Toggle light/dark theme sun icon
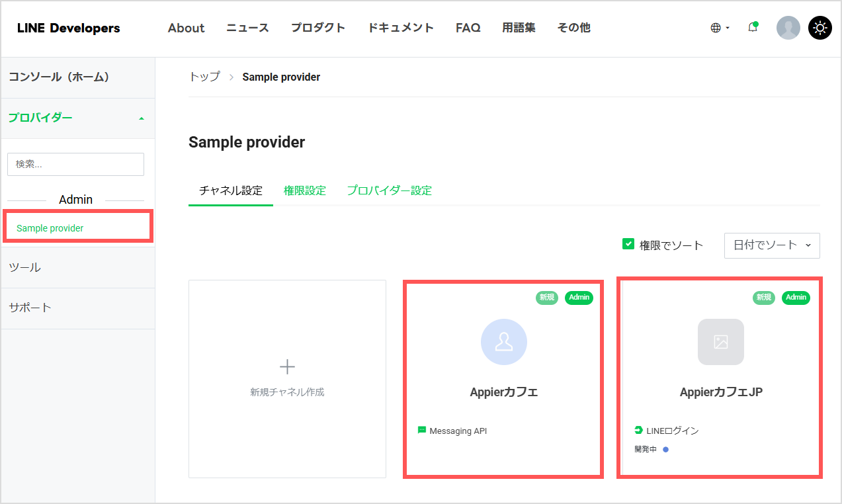 820,28
